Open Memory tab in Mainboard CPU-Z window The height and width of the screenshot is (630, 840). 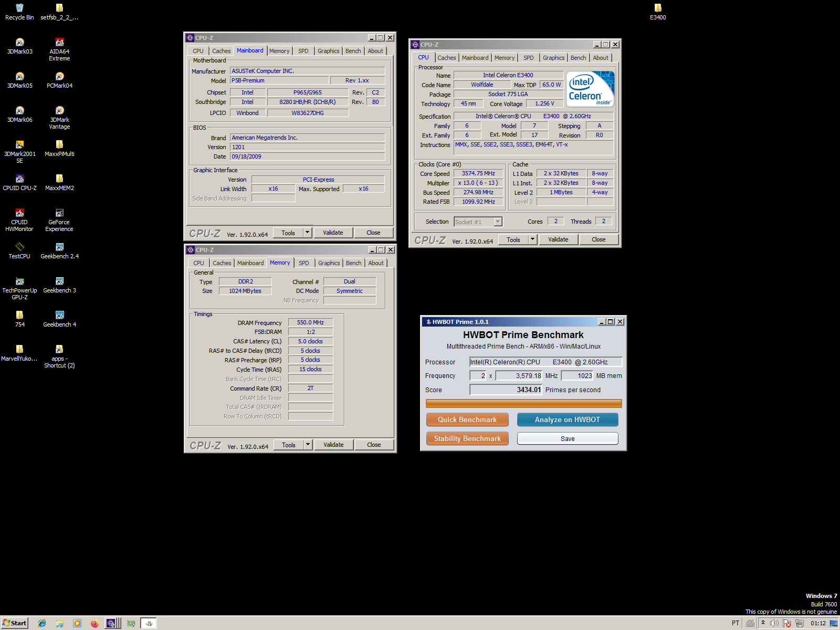point(279,51)
